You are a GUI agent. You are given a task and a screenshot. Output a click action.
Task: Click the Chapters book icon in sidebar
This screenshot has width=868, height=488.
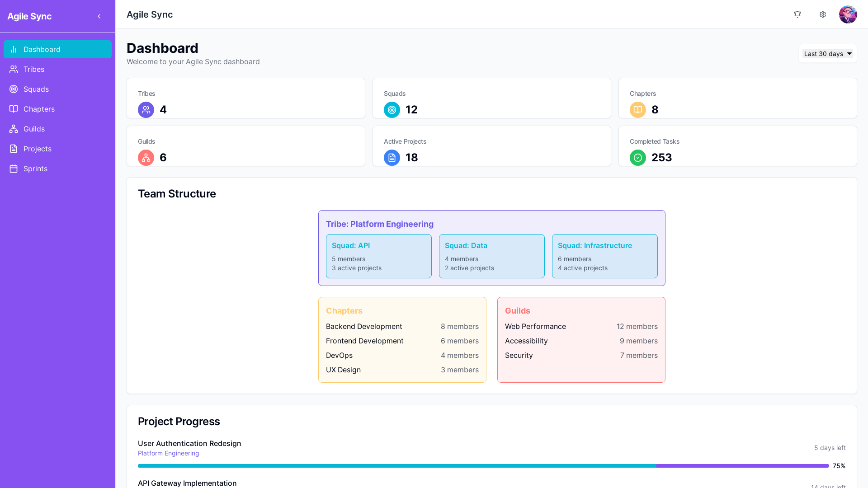(x=14, y=109)
